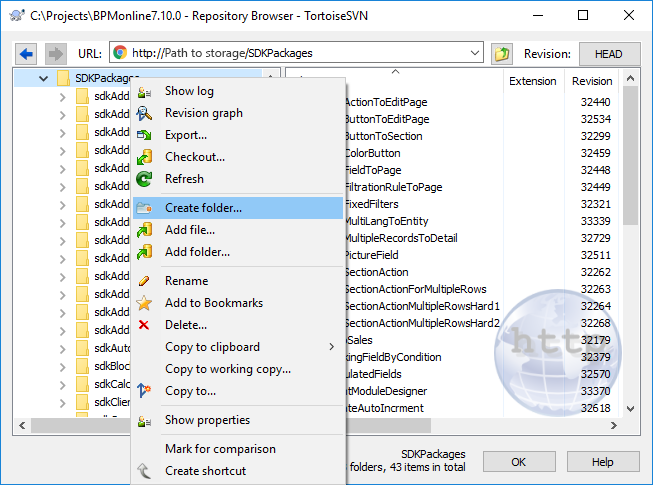
Task: Click the Export icon in context menu
Action: tap(146, 136)
